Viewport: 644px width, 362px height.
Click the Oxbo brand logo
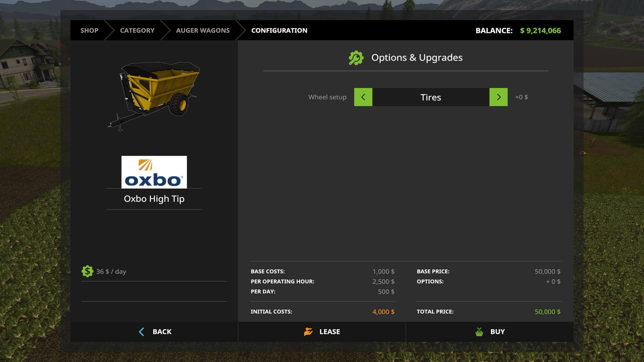pyautogui.click(x=154, y=172)
